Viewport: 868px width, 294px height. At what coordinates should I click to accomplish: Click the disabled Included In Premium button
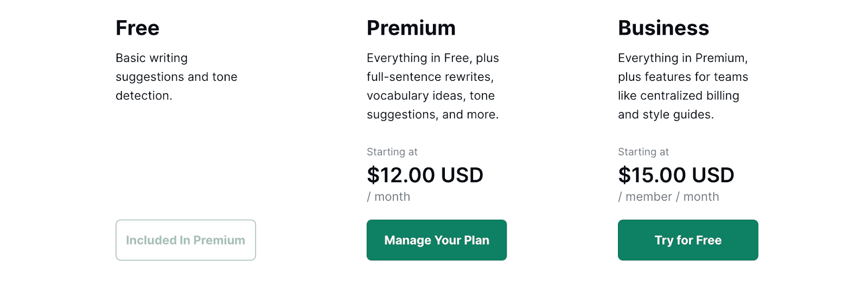[x=186, y=240]
